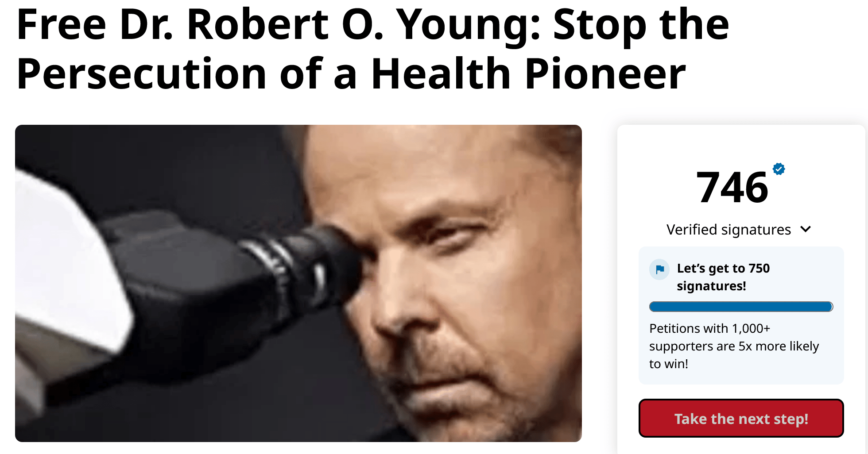Image resolution: width=868 pixels, height=454 pixels.
Task: Open the Verified signatures label
Action: (x=728, y=230)
